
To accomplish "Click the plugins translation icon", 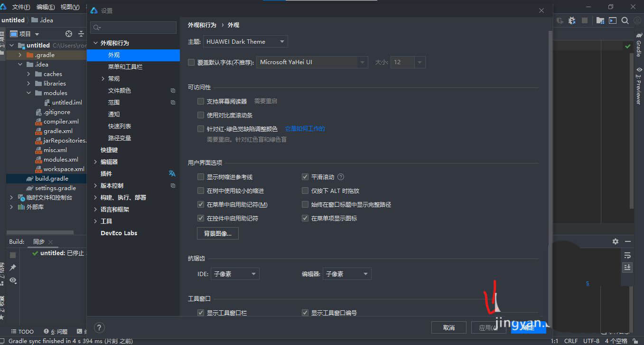I will coord(172,173).
